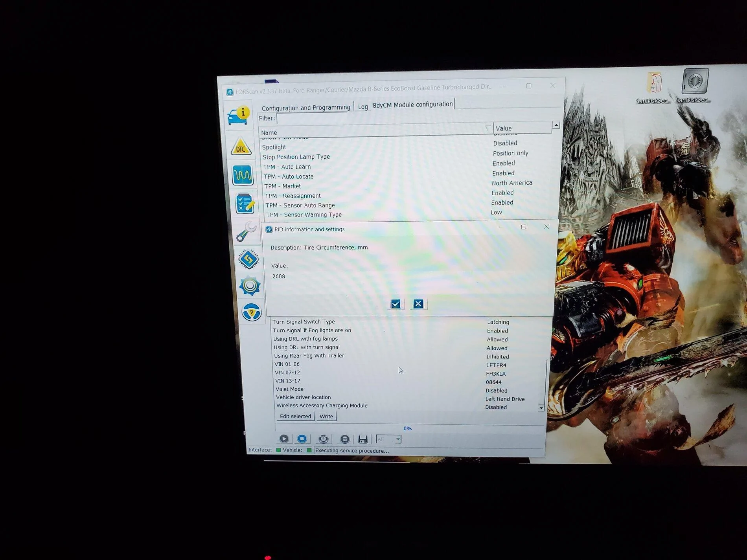Screen dimensions: 747x560
Task: Click the FORScan title bar app icon
Action: coord(230,92)
